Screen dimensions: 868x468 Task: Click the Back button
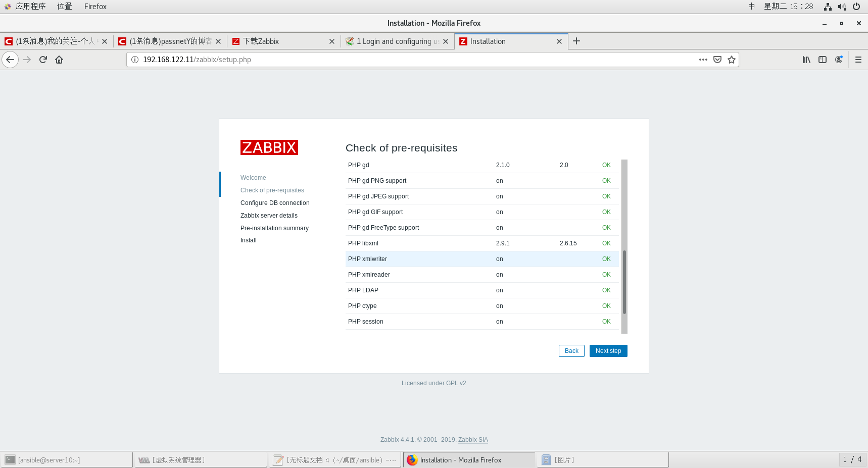click(x=571, y=351)
